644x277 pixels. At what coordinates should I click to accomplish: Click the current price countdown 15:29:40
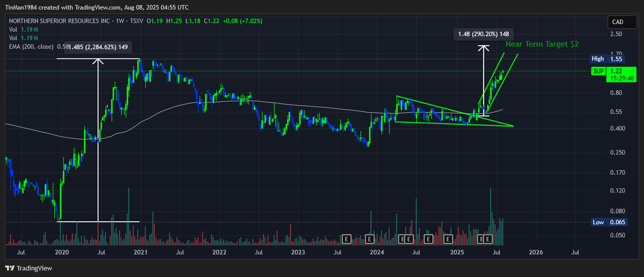tap(621, 78)
